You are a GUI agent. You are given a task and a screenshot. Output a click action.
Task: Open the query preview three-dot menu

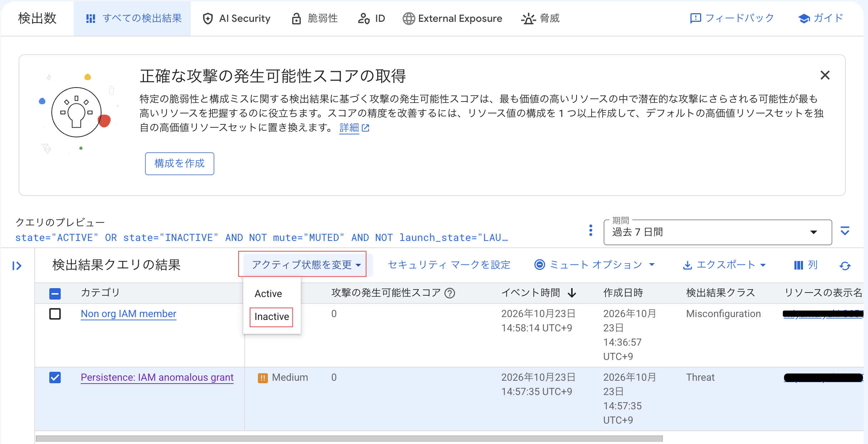pyautogui.click(x=591, y=231)
